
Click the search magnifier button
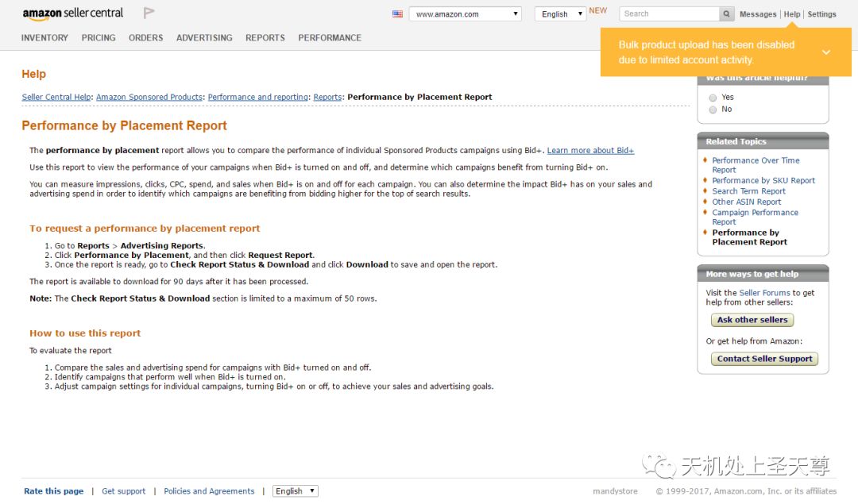click(726, 13)
